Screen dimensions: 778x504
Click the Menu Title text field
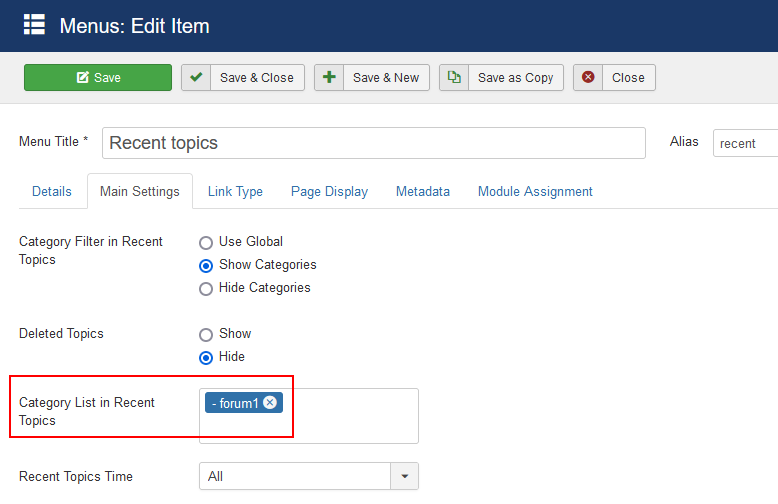tap(373, 143)
